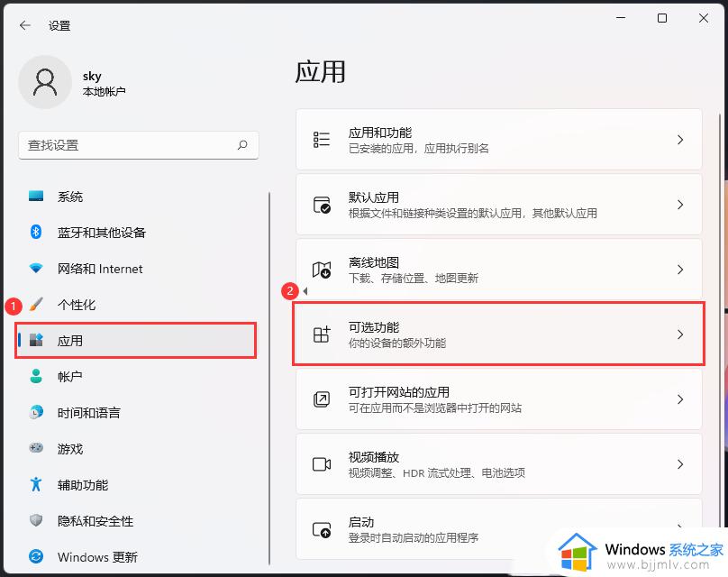Click the 应用 sidebar icon
728x577 pixels.
coord(36,340)
